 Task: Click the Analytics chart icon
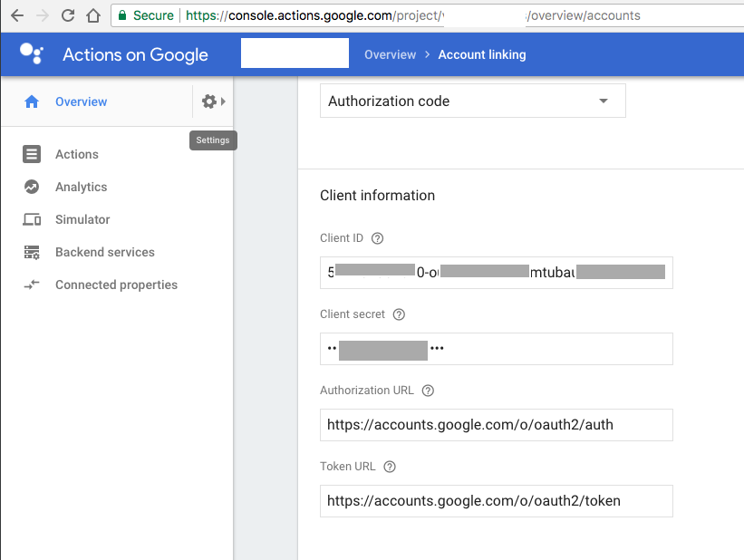[x=32, y=187]
